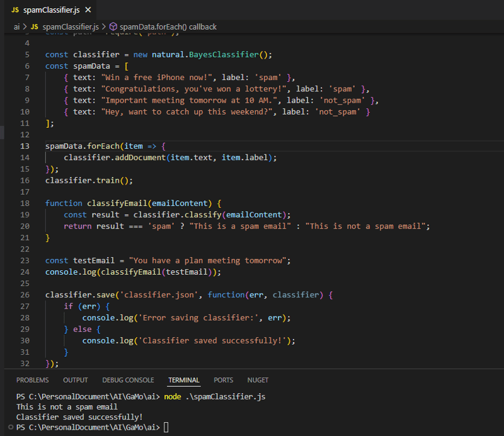Place cursor at the terminal input prompt

[x=166, y=427]
